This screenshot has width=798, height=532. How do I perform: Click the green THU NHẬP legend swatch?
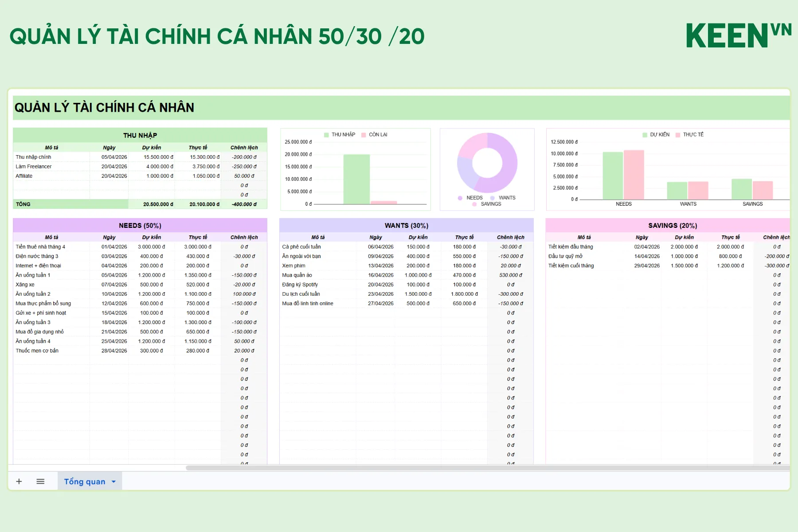327,135
